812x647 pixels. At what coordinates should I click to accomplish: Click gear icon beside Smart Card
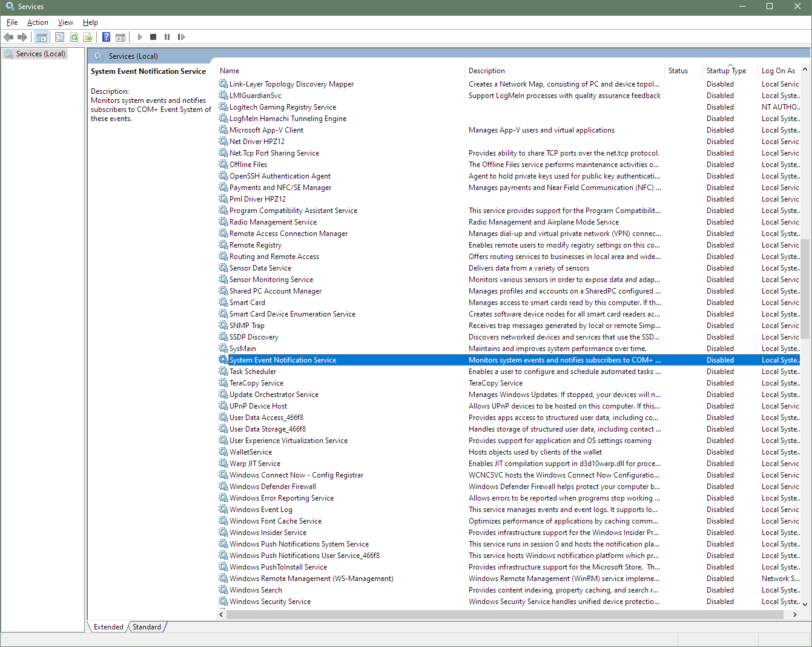pos(223,303)
